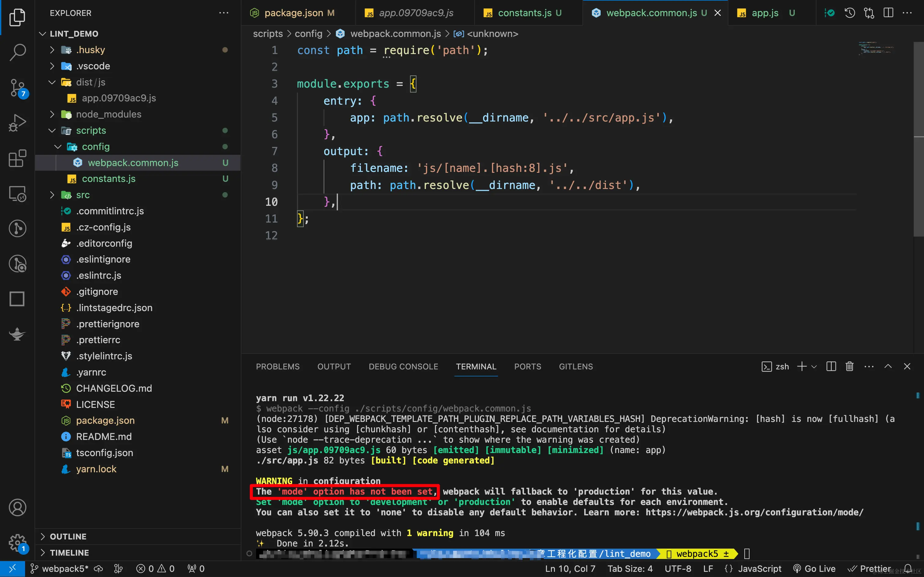Expand the node_modules folder
Screen dimensions: 924x577
click(x=108, y=114)
